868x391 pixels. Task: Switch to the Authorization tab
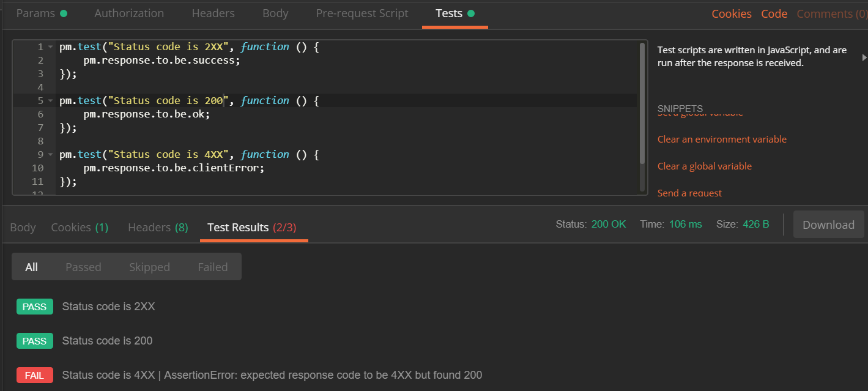(x=129, y=13)
